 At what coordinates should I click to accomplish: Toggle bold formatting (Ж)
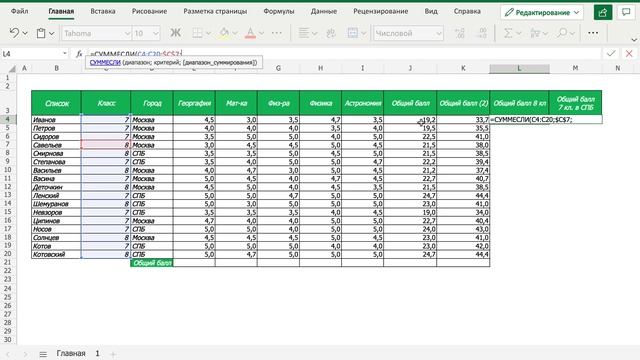tap(176, 33)
